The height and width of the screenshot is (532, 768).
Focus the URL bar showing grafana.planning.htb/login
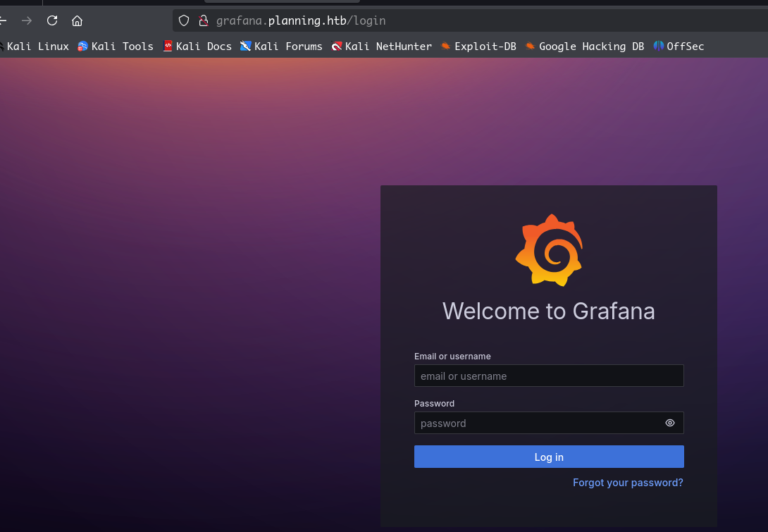coord(470,20)
